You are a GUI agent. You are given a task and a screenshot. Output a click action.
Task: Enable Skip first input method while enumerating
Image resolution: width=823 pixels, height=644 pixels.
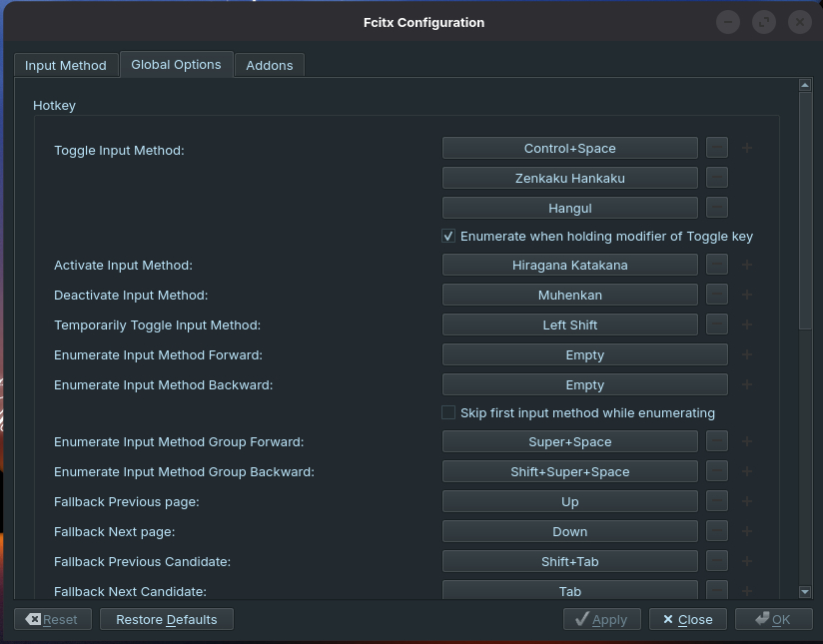(x=448, y=413)
